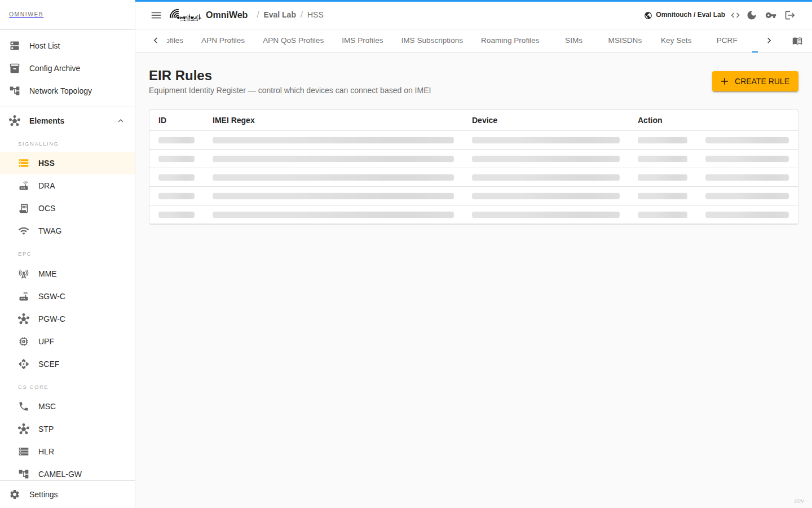Select CAMEL-GW element in sidebar
This screenshot has height=508, width=812.
(x=68, y=473)
